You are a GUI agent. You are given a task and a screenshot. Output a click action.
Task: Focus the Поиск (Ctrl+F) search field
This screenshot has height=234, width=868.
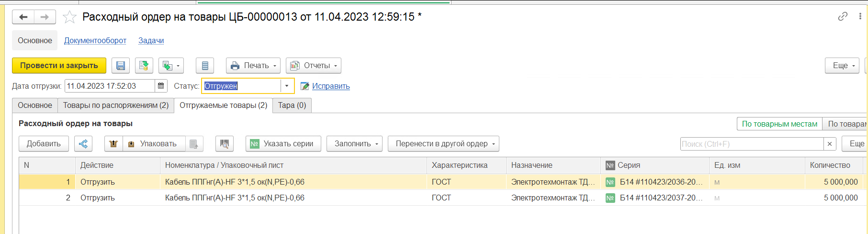click(752, 144)
